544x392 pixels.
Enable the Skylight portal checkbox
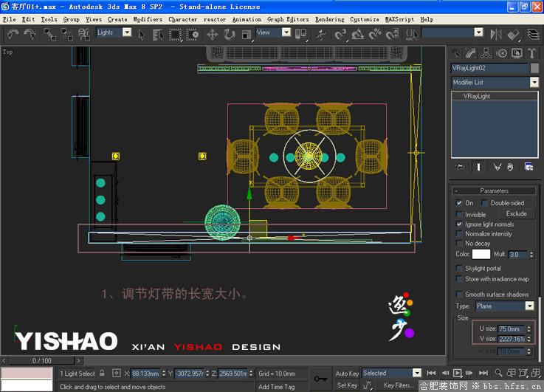[459, 269]
